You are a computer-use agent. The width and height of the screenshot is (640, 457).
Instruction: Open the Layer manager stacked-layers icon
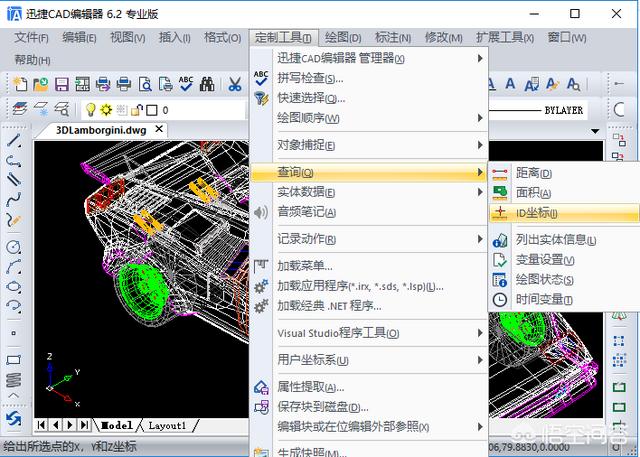point(19,109)
